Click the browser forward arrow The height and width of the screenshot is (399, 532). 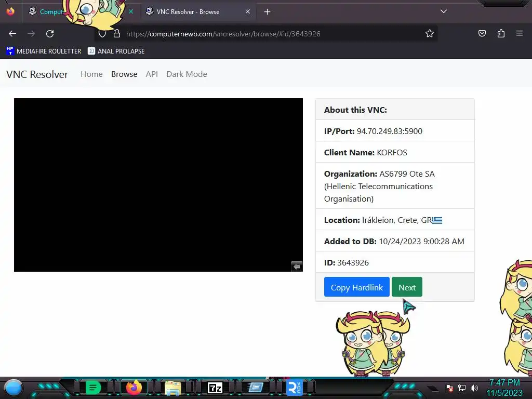pyautogui.click(x=31, y=34)
